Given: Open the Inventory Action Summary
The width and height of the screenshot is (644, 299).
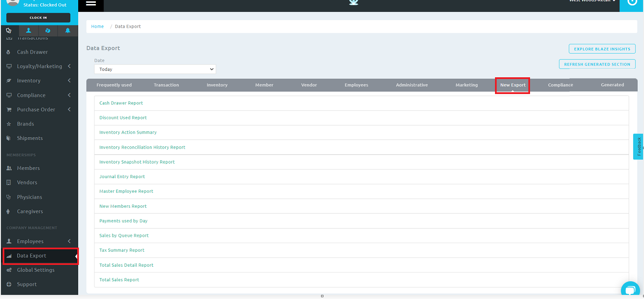Looking at the screenshot, I should pos(128,133).
